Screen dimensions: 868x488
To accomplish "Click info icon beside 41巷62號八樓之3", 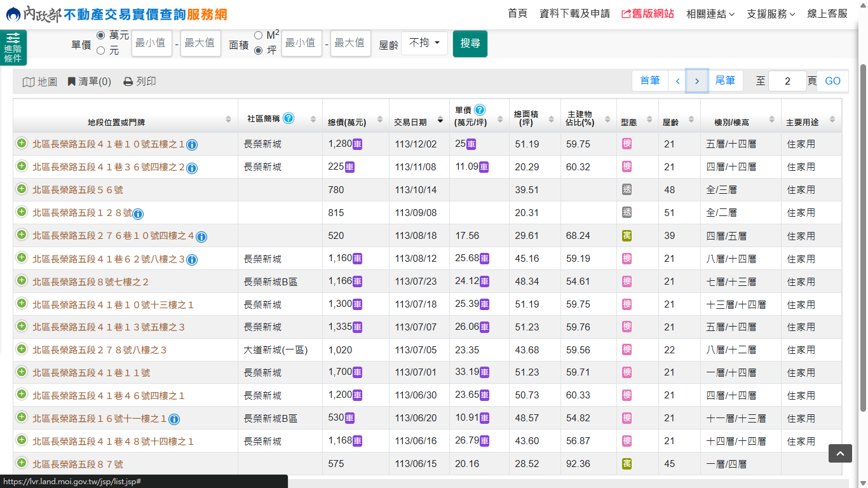I will tap(192, 259).
